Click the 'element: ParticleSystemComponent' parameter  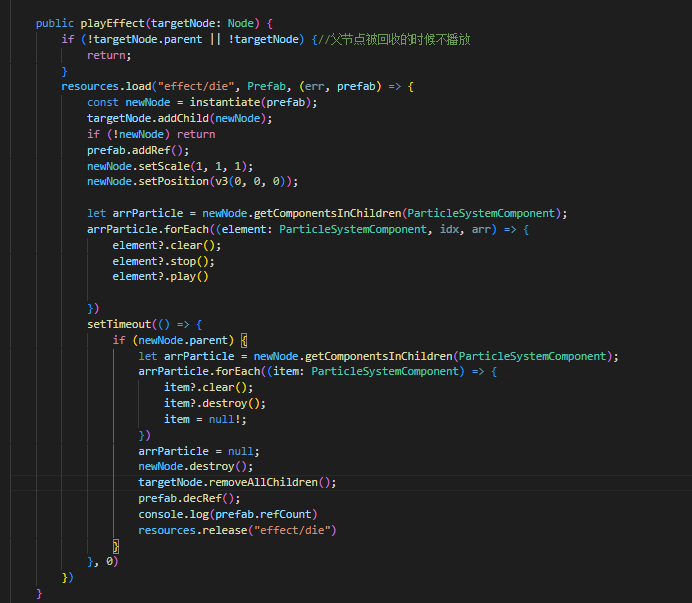[x=324, y=230]
